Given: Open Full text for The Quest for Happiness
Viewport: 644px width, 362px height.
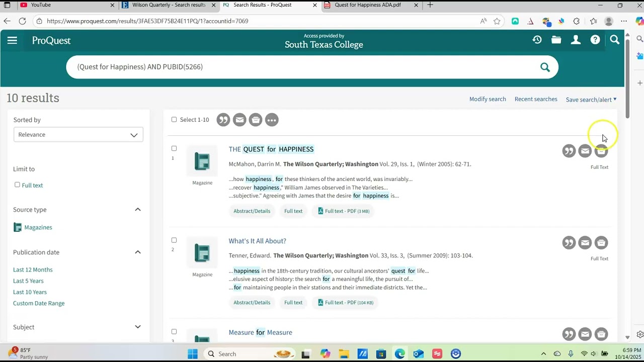Looking at the screenshot, I should pos(293,211).
